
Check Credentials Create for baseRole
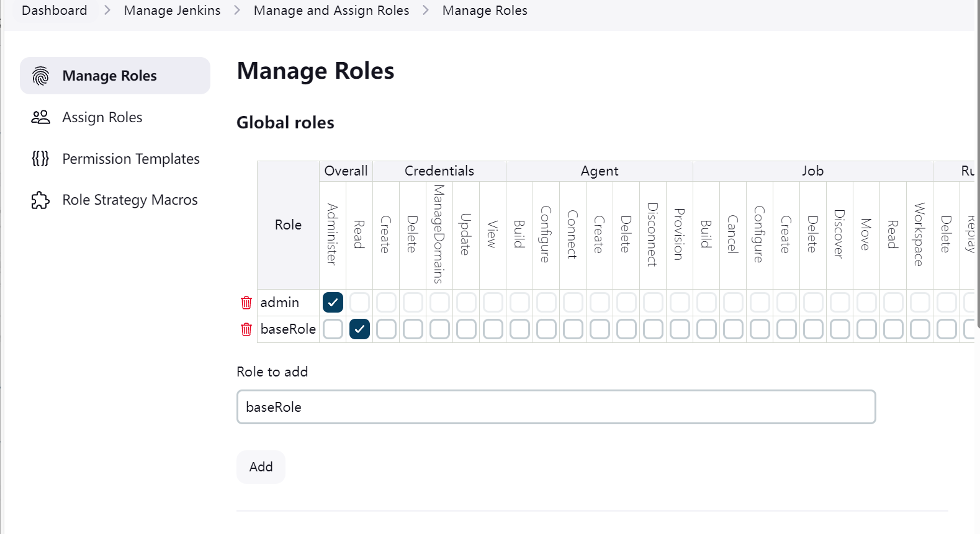pyautogui.click(x=386, y=329)
